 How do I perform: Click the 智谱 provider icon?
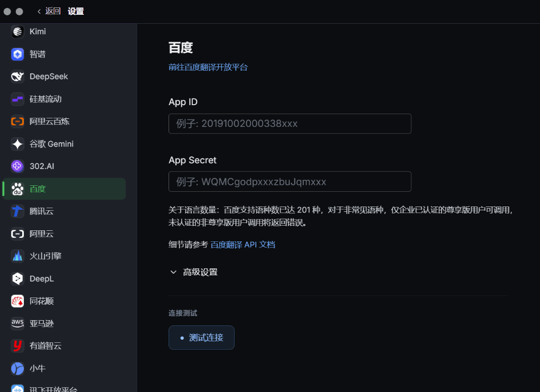click(x=17, y=54)
